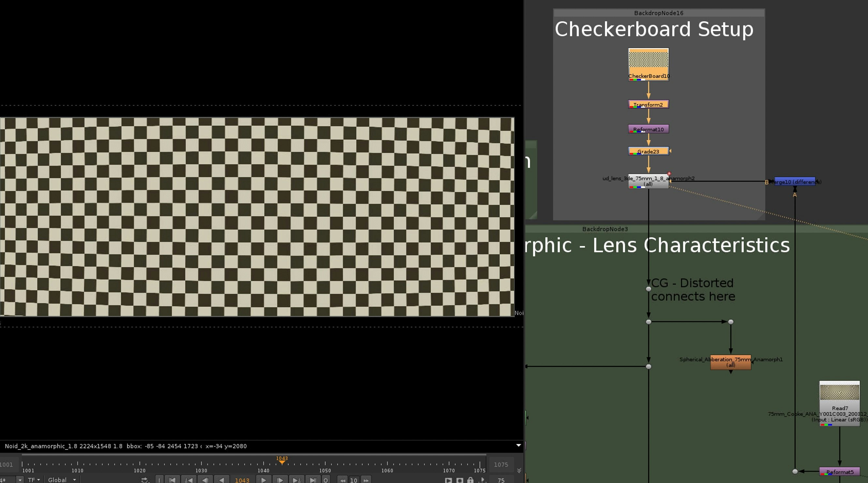Skip forward by frame increment
Screen dimensions: 868x483
(x=366, y=480)
